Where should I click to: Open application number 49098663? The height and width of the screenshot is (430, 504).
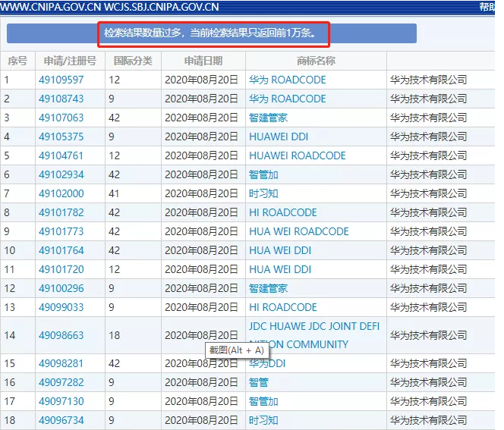61,335
